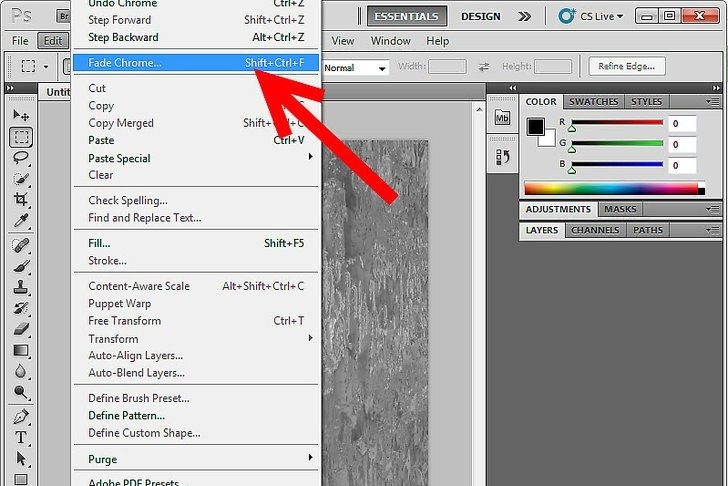Open the Color panel options menu
728x486 pixels.
(713, 102)
